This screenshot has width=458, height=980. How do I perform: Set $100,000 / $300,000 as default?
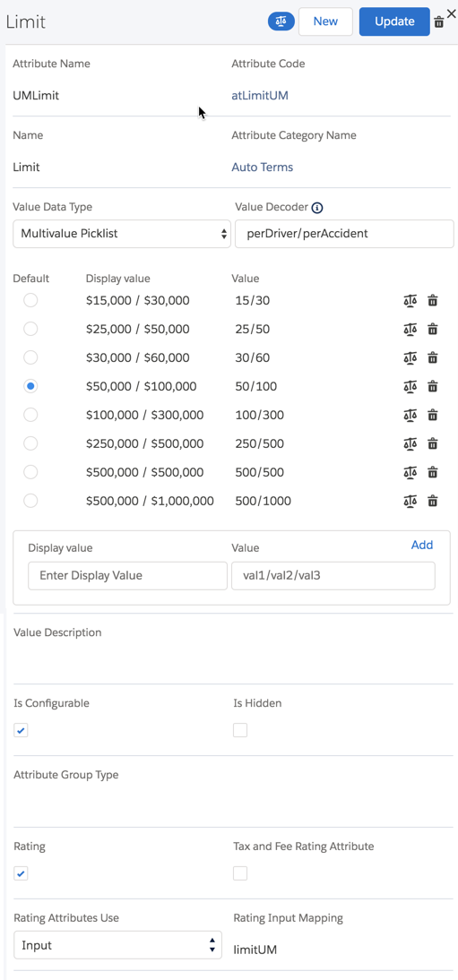click(x=30, y=415)
